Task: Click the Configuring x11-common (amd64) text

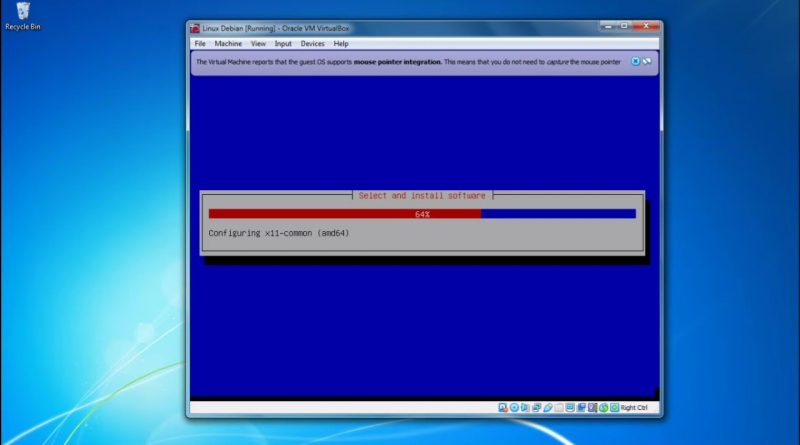Action: click(279, 233)
